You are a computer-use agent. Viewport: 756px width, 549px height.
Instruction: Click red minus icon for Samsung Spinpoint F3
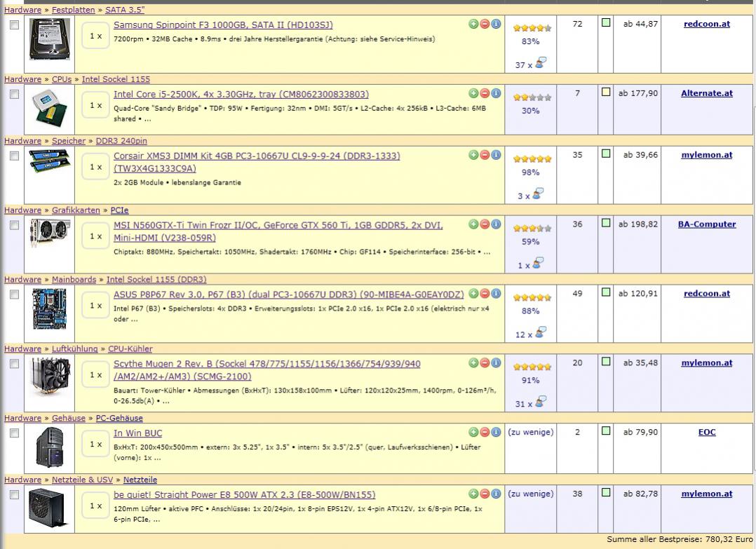pos(485,24)
